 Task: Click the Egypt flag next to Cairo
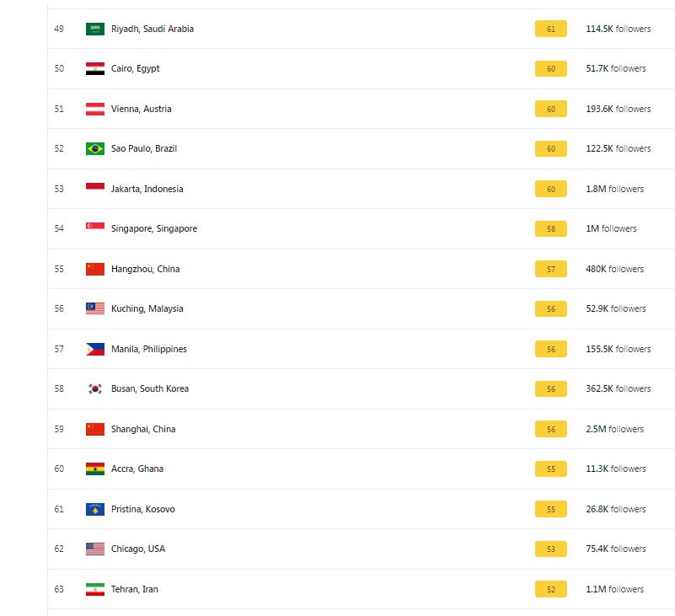(95, 69)
